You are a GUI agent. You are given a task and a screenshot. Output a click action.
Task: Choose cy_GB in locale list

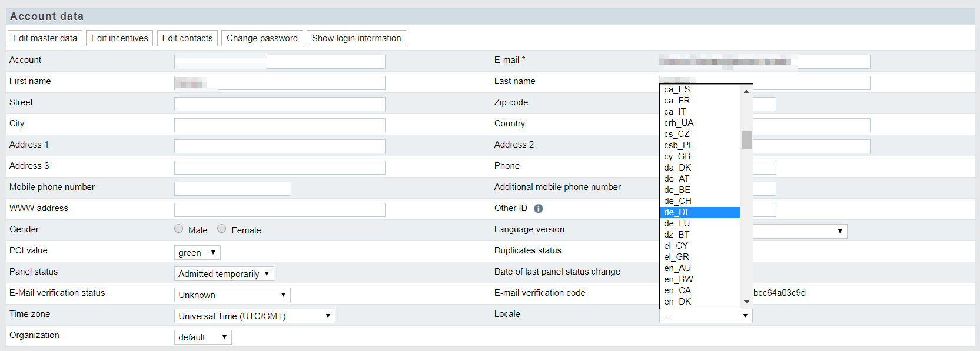click(x=700, y=156)
